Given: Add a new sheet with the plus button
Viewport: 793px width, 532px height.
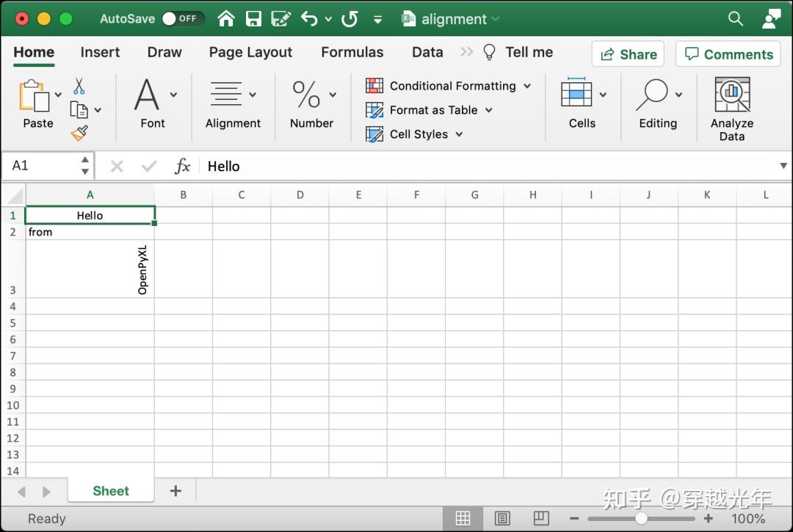Looking at the screenshot, I should coord(175,490).
